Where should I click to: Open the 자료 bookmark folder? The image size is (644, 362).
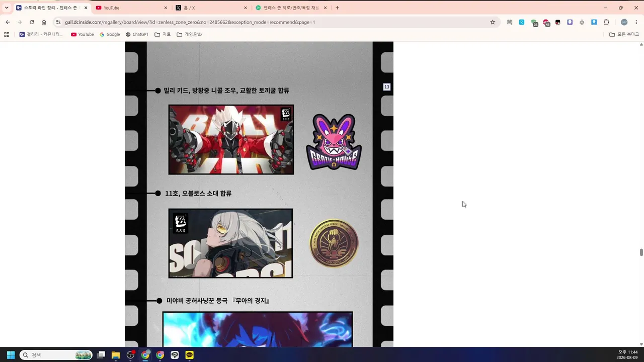click(163, 35)
